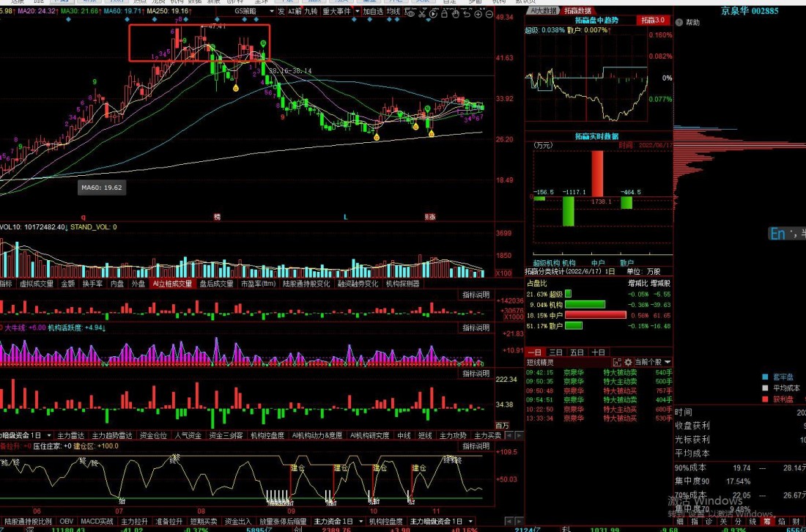806x532 pixels.
Task: Zoom out the chart with minus icon
Action: click(489, 14)
